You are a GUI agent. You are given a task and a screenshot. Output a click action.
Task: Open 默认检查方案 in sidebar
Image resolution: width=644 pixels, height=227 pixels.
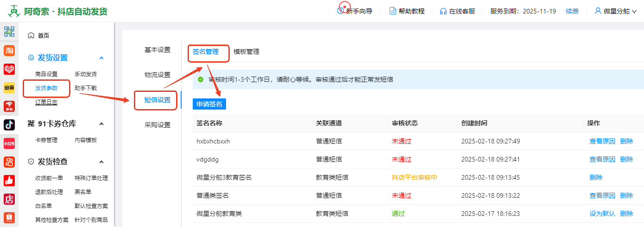tap(91, 206)
